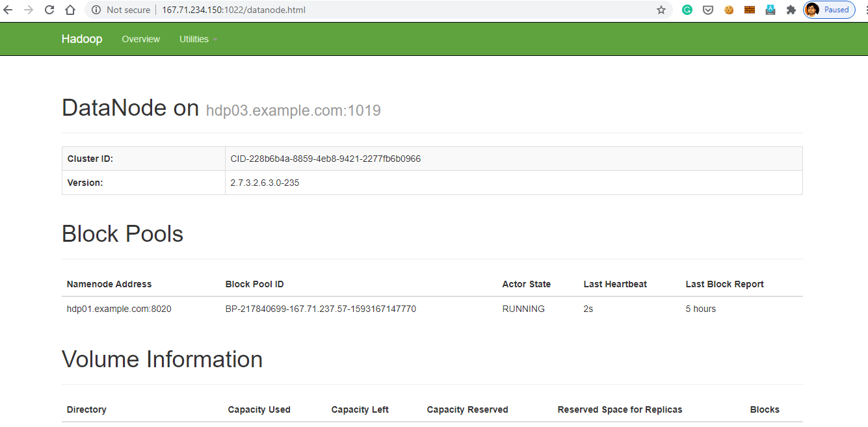Click the Block Pools heading
This screenshot has height=427, width=868.
click(x=122, y=234)
